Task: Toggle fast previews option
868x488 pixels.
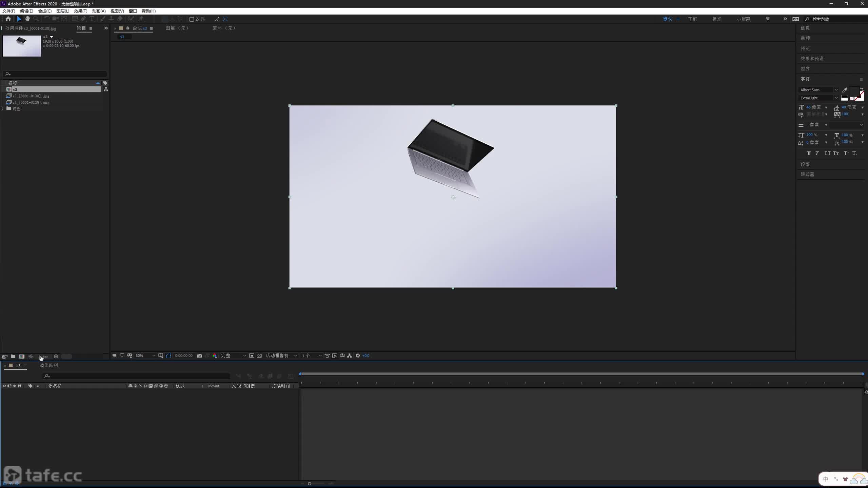Action: coord(335,355)
